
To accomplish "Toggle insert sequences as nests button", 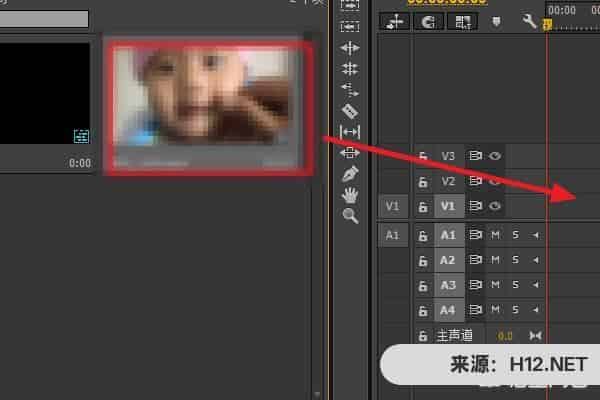I will coord(395,21).
